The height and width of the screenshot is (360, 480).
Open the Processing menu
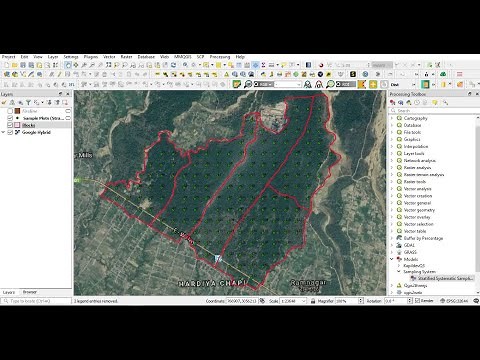coord(220,57)
